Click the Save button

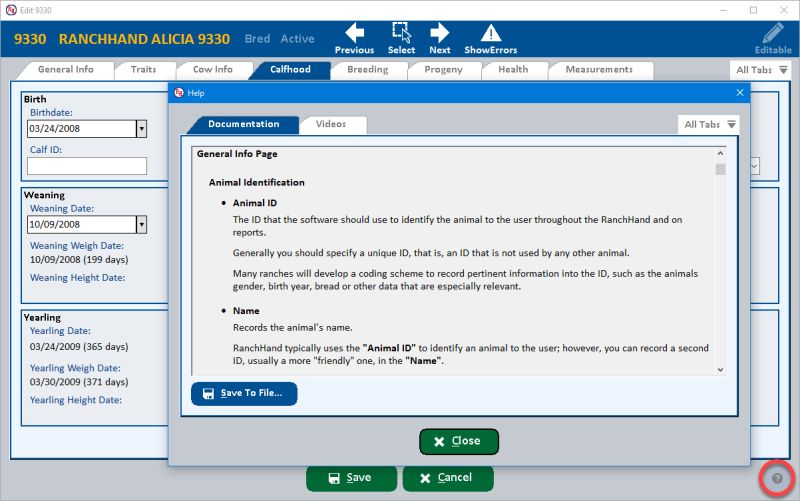click(x=351, y=478)
